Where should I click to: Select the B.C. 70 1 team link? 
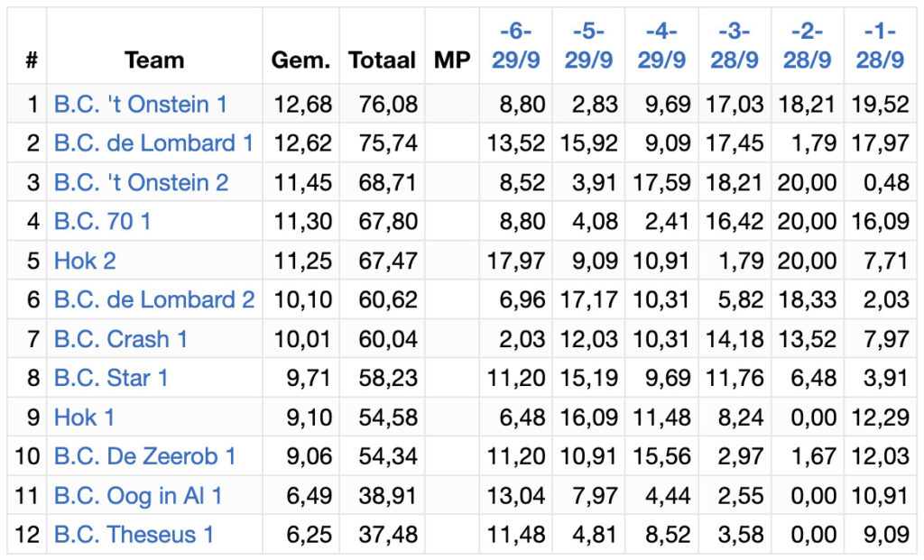103,222
